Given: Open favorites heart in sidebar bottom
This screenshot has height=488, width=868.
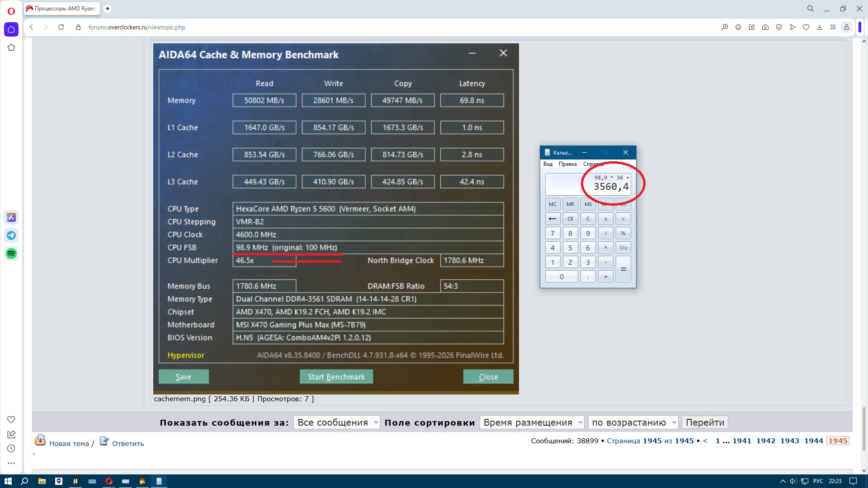Looking at the screenshot, I should click(x=11, y=419).
